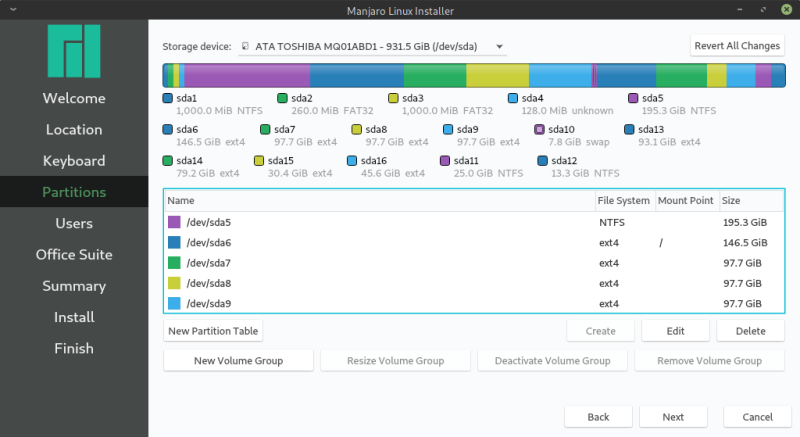
Task: Cancel the installation
Action: click(x=757, y=417)
